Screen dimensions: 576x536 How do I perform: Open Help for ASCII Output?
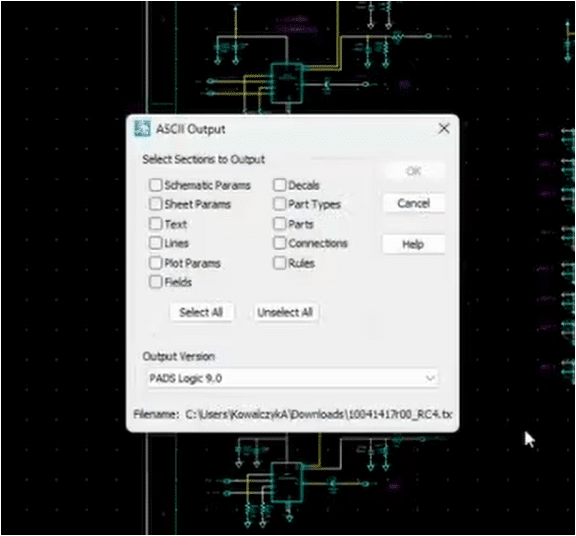coord(414,244)
